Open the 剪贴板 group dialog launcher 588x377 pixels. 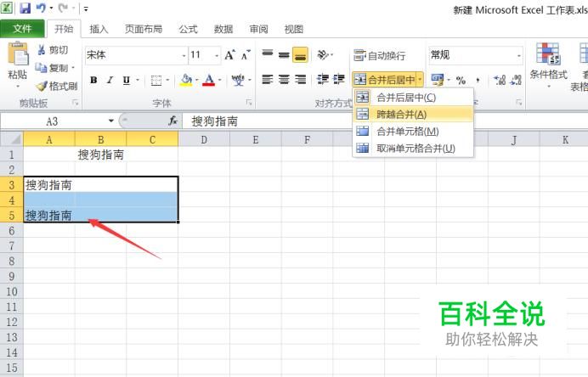tap(76, 102)
